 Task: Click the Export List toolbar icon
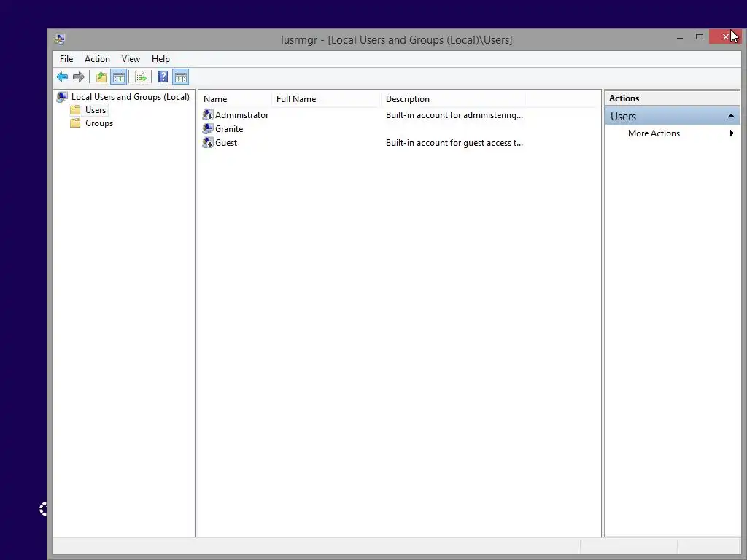(141, 77)
